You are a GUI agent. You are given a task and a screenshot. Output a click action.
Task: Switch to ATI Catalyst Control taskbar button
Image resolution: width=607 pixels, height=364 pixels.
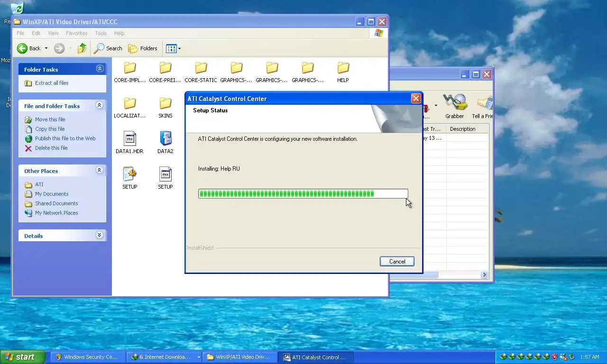316,357
